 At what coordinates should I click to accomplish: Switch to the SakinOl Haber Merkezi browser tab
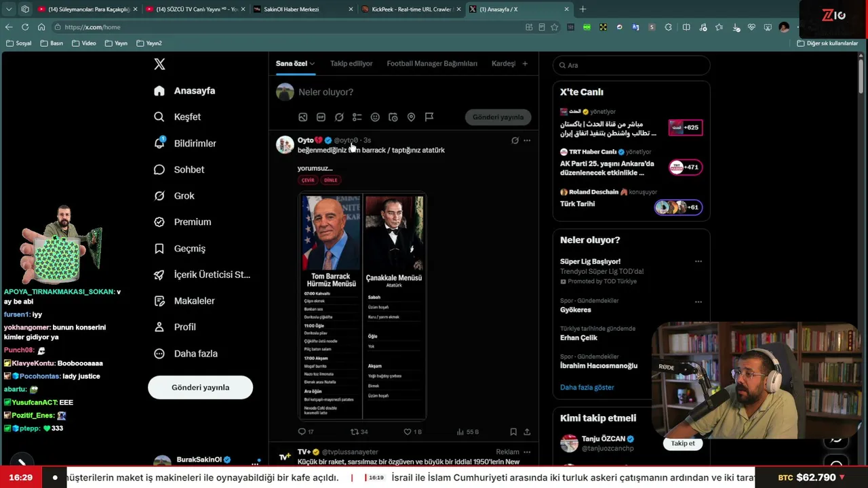click(x=302, y=9)
